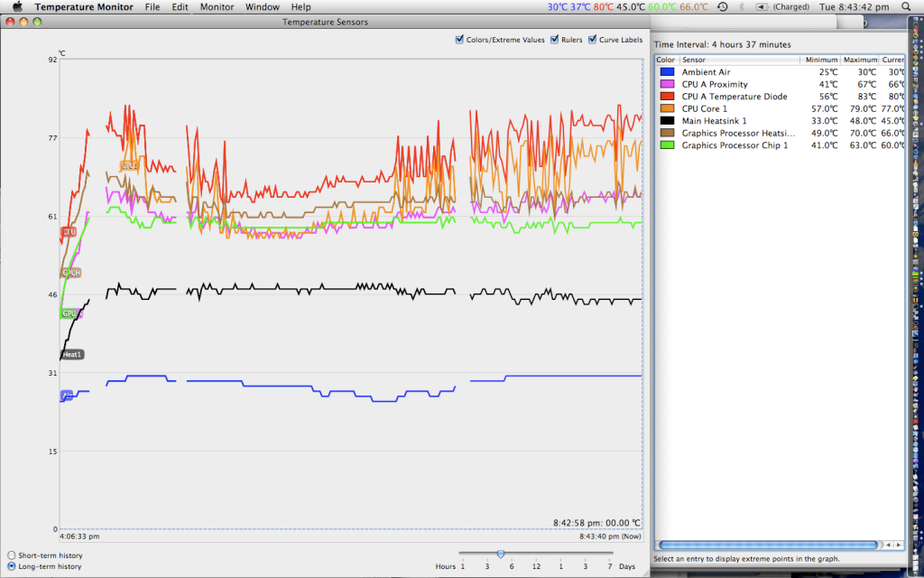The image size is (924, 578).
Task: Toggle the Colors/Extreme Values checkbox
Action: coord(460,40)
